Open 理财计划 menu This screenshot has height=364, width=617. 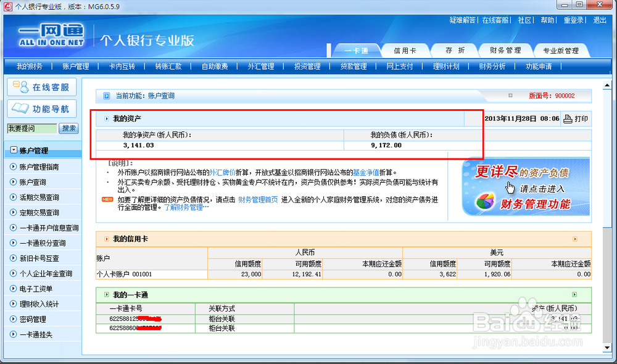(x=446, y=67)
